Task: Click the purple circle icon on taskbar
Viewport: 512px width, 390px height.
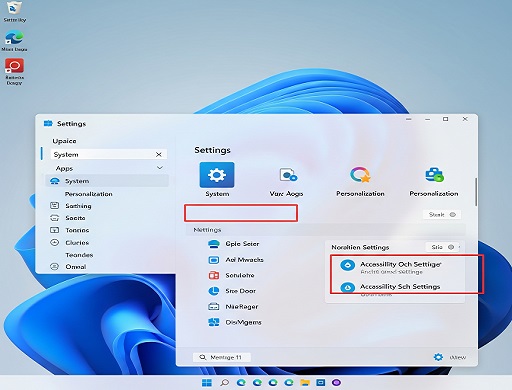Action: (336, 382)
